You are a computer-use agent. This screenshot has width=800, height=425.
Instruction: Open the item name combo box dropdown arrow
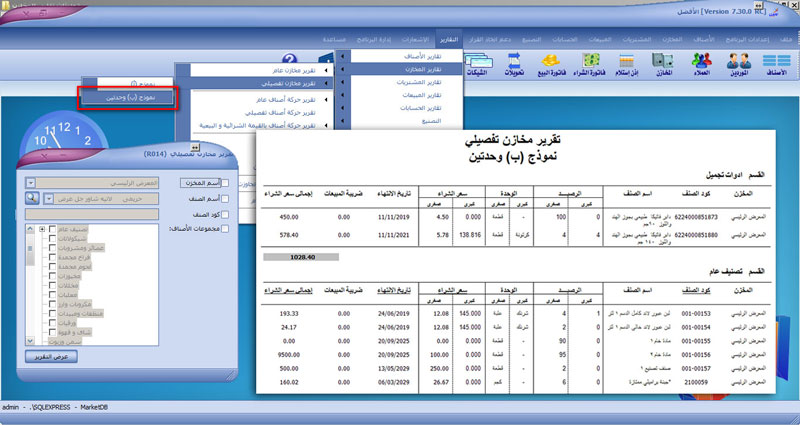coord(49,198)
